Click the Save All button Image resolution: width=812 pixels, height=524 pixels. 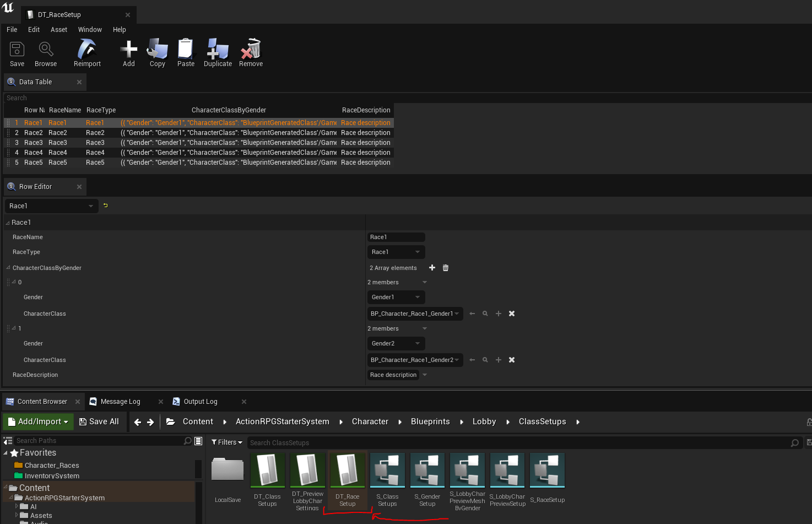point(99,422)
